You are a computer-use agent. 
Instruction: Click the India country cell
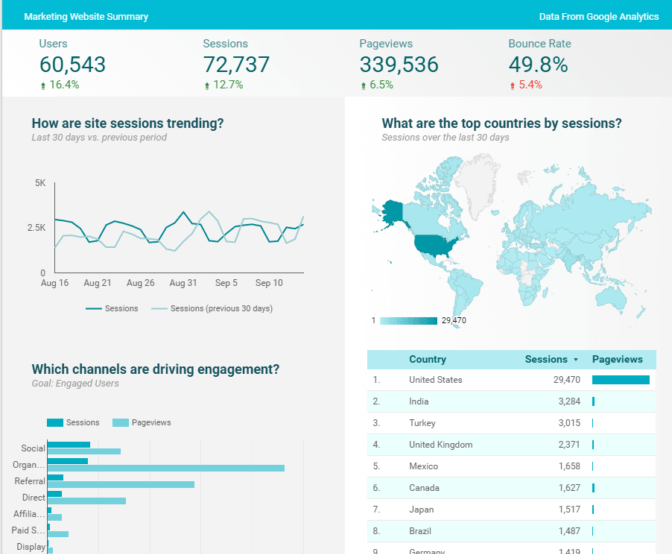pos(419,401)
